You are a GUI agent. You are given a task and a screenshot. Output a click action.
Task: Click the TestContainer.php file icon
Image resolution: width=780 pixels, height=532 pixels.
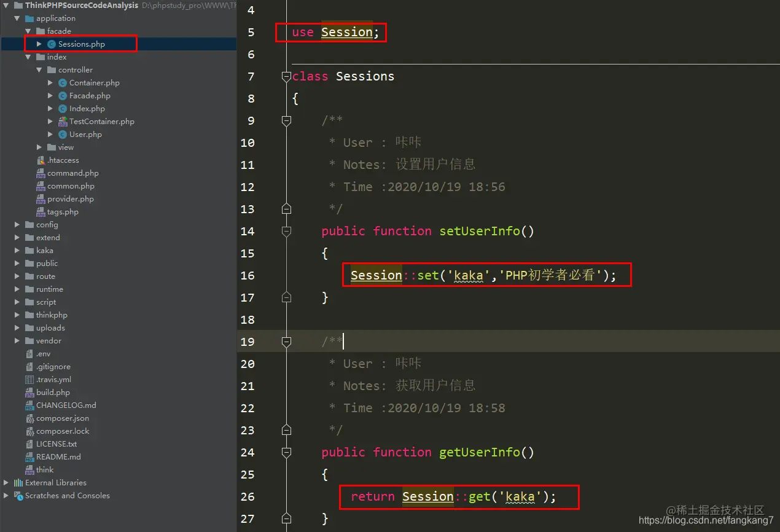tap(63, 122)
